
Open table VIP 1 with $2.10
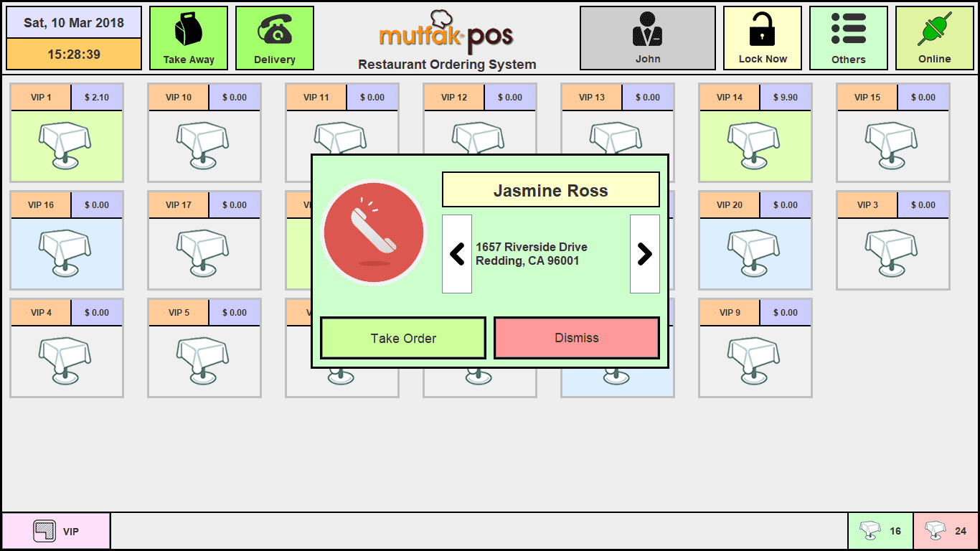[x=66, y=133]
